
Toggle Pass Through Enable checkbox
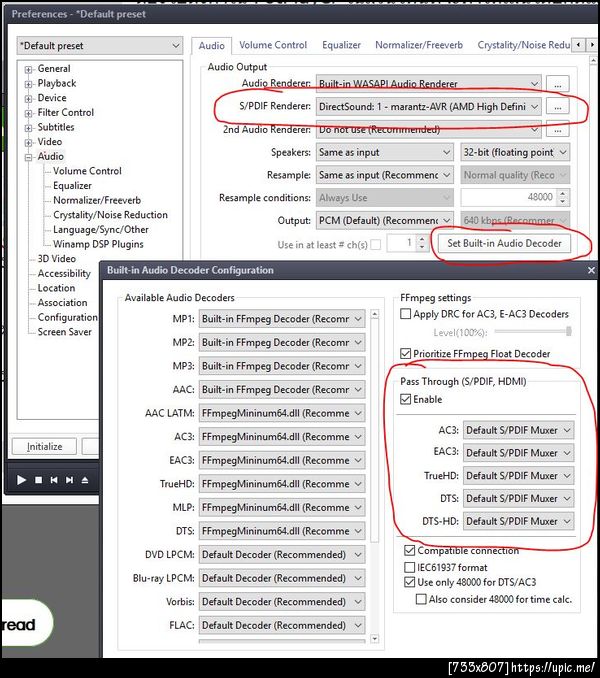pyautogui.click(x=405, y=399)
